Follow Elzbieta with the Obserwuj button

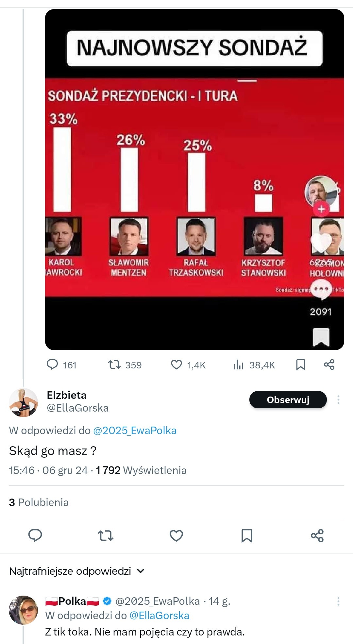coord(288,400)
